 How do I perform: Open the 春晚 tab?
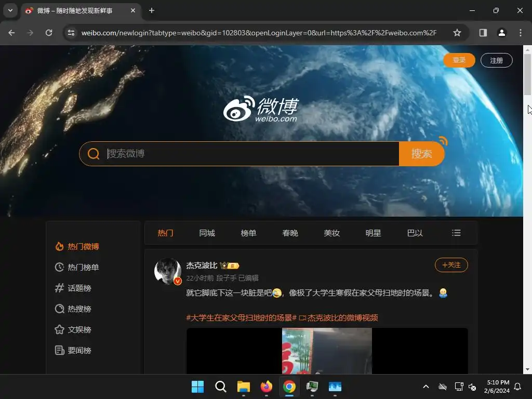click(x=290, y=233)
